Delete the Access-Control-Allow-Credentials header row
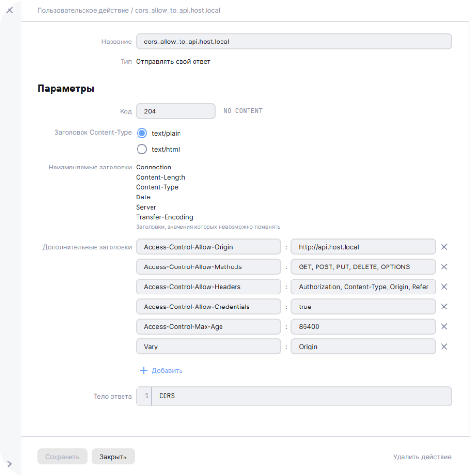Viewport: 470px width, 476px height. tap(444, 307)
